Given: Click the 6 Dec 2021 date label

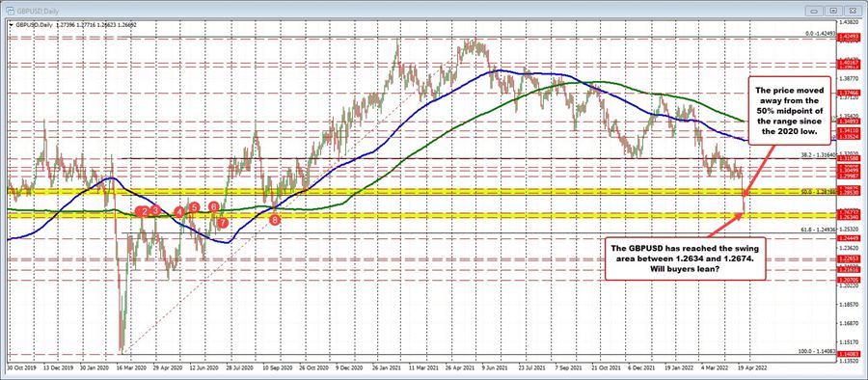Looking at the screenshot, I should 641,366.
